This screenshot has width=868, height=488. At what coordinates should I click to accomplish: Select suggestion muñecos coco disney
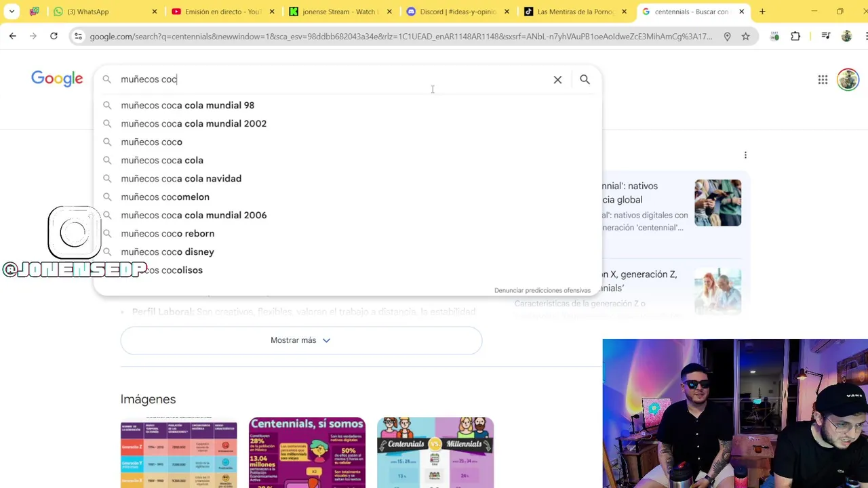[347, 251]
